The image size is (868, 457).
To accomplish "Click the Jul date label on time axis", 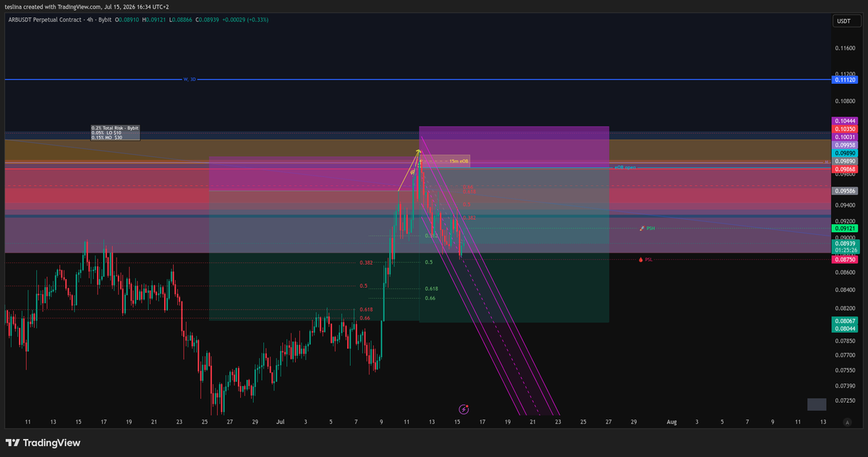I will point(281,421).
